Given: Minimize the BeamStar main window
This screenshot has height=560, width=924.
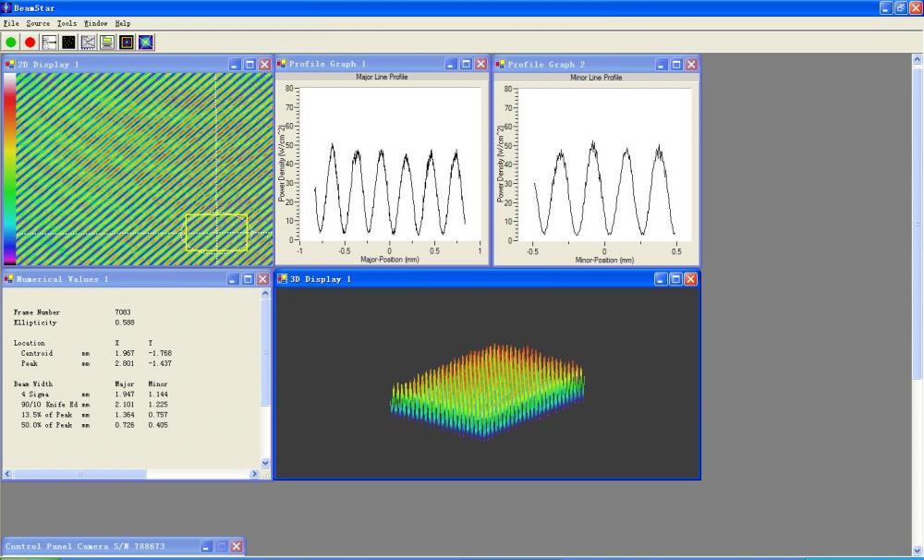Looking at the screenshot, I should point(886,7).
